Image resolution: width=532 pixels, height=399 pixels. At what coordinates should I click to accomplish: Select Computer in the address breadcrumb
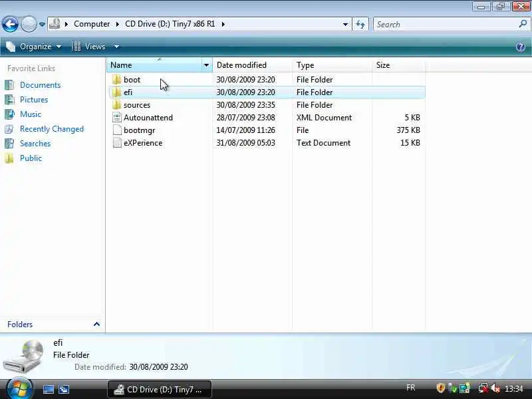click(x=92, y=24)
